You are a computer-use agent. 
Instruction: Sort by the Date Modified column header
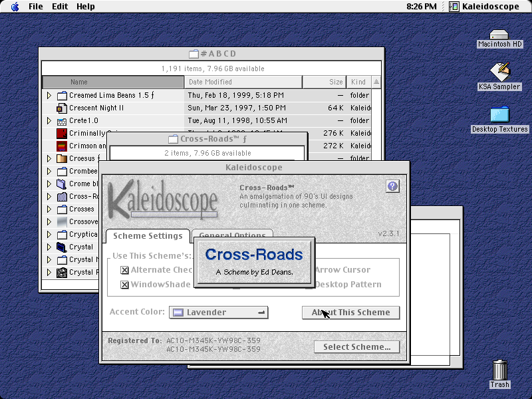243,82
